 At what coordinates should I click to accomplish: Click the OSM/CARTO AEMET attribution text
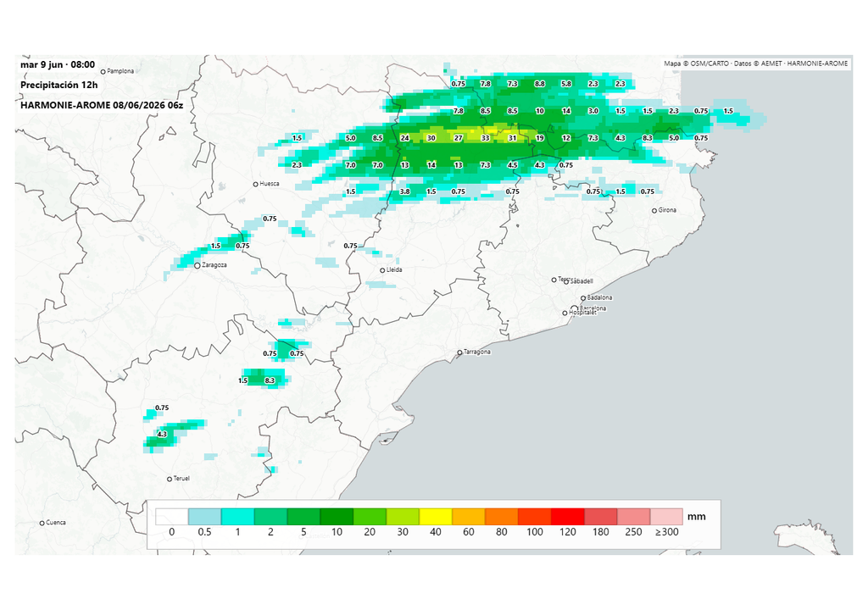[755, 64]
